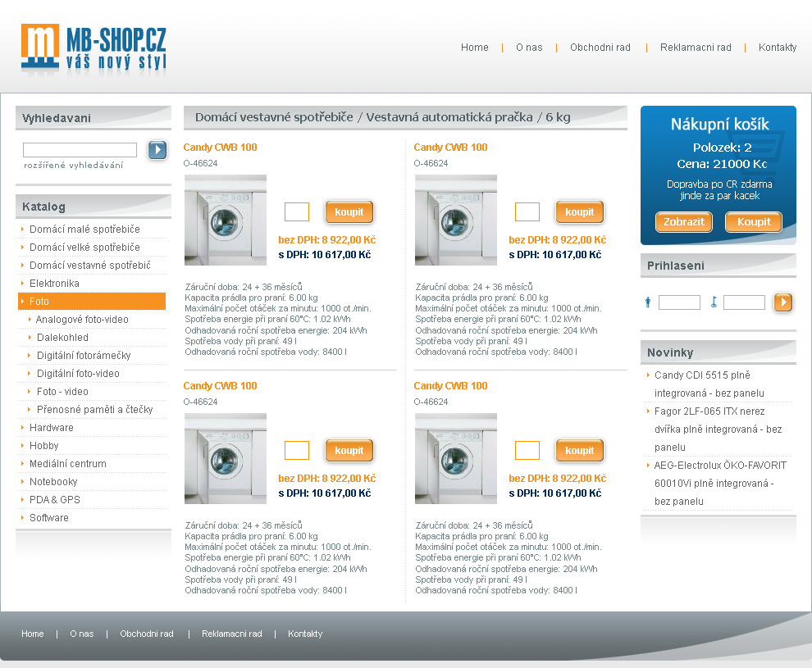The width and height of the screenshot is (812, 668).
Task: Click the "Cena: 21000 Kc" cart total
Action: pyautogui.click(x=722, y=164)
